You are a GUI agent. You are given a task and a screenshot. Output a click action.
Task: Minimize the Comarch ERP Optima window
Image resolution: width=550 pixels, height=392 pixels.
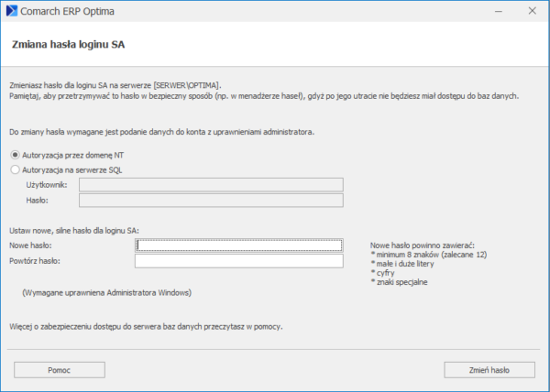tap(499, 11)
